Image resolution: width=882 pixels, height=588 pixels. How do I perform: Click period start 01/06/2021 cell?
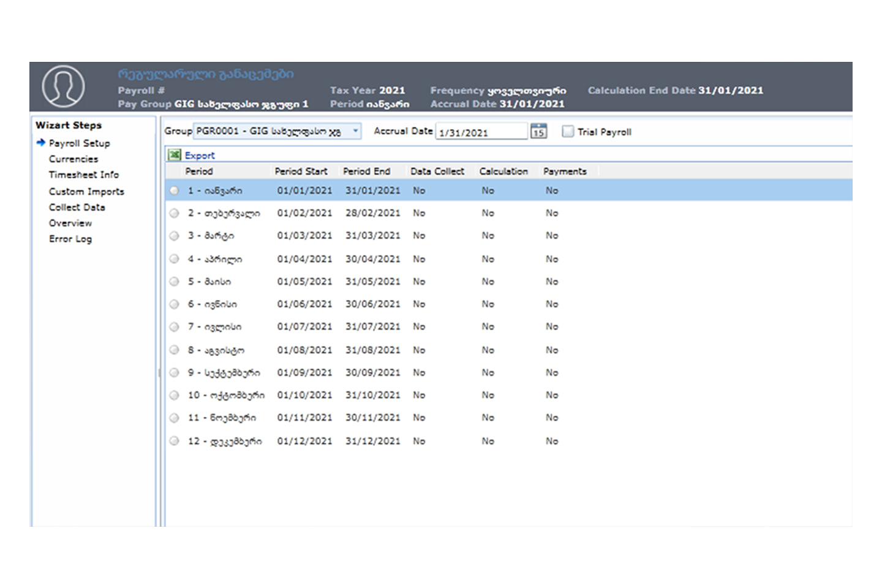(304, 304)
